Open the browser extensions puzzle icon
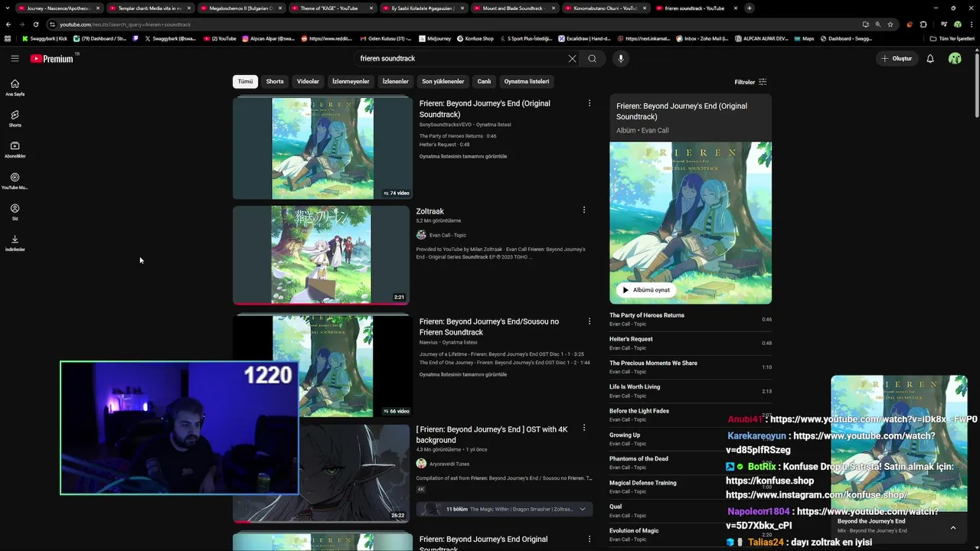The width and height of the screenshot is (980, 551). point(923,24)
